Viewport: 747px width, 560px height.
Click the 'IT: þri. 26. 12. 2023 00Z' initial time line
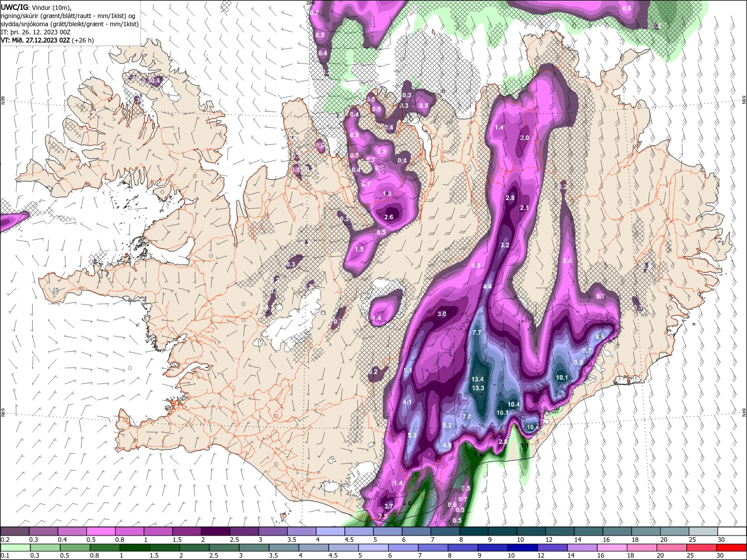pos(35,32)
